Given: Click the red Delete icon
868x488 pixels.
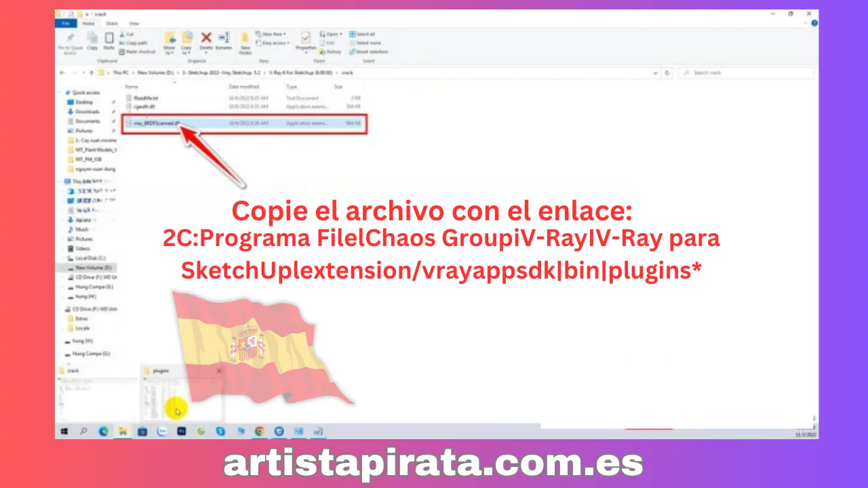Looking at the screenshot, I should click(206, 38).
